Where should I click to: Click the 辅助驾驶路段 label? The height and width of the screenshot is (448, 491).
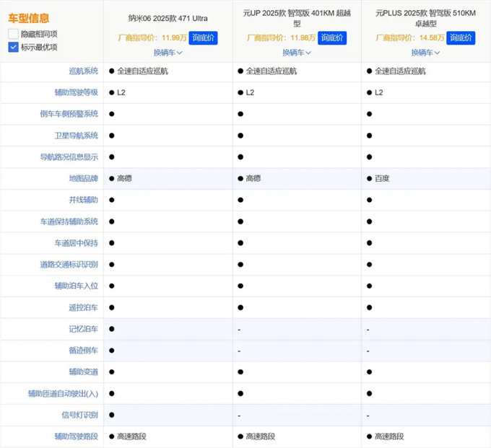coord(77,436)
